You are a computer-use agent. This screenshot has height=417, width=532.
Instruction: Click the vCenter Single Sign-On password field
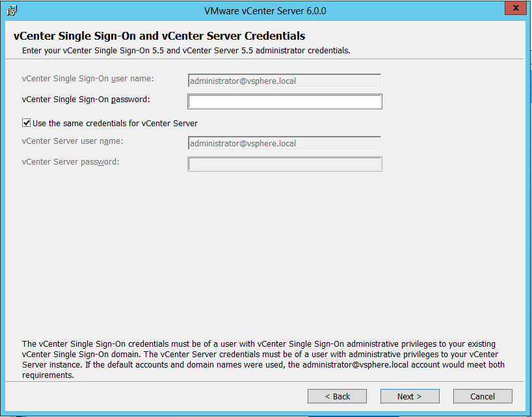pyautogui.click(x=284, y=101)
